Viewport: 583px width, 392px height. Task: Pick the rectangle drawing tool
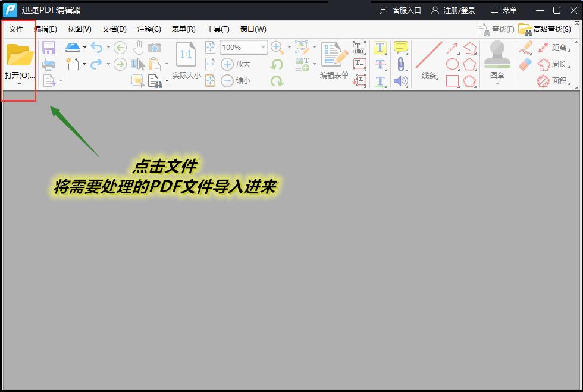pos(453,81)
